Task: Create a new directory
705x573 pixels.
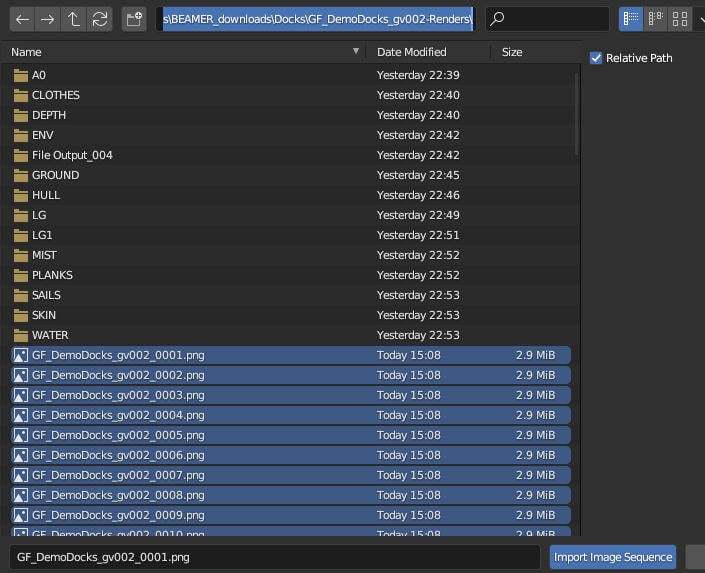Action: click(134, 19)
